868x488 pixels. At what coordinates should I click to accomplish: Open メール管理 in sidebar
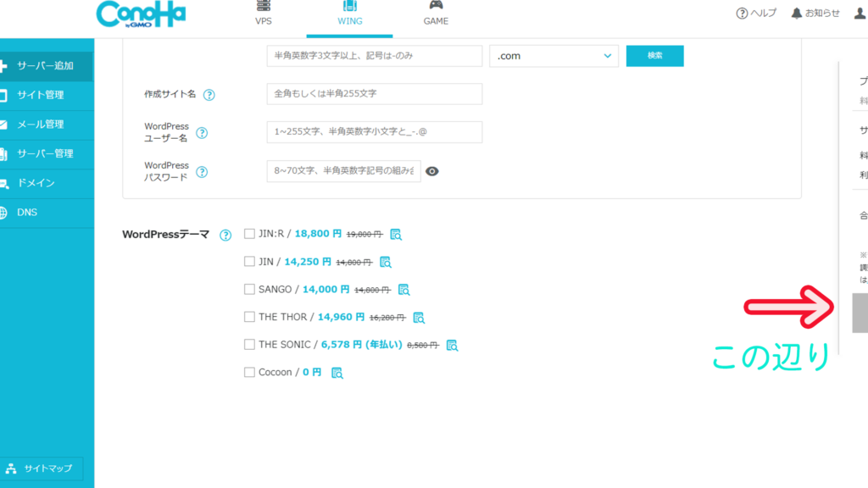(x=47, y=125)
